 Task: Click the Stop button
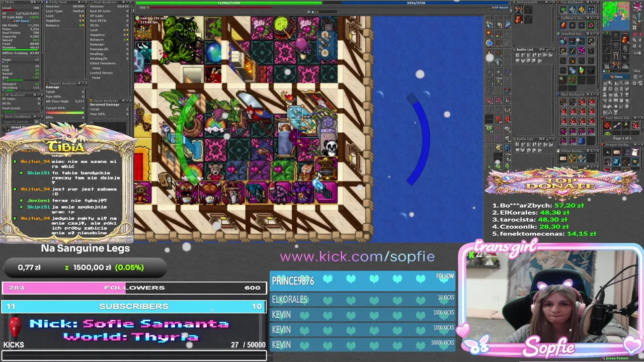coord(637,71)
